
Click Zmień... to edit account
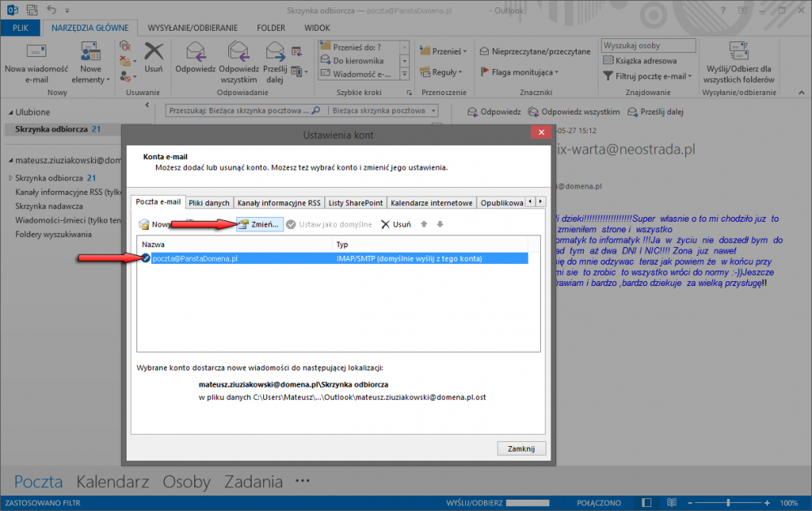pos(260,224)
